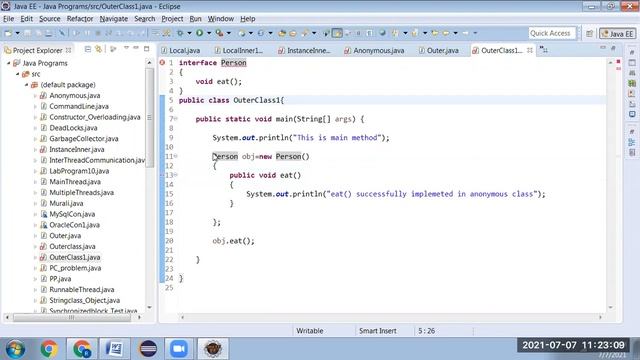Collapse the Java Programs project node
640x360 pixels.
point(8,63)
